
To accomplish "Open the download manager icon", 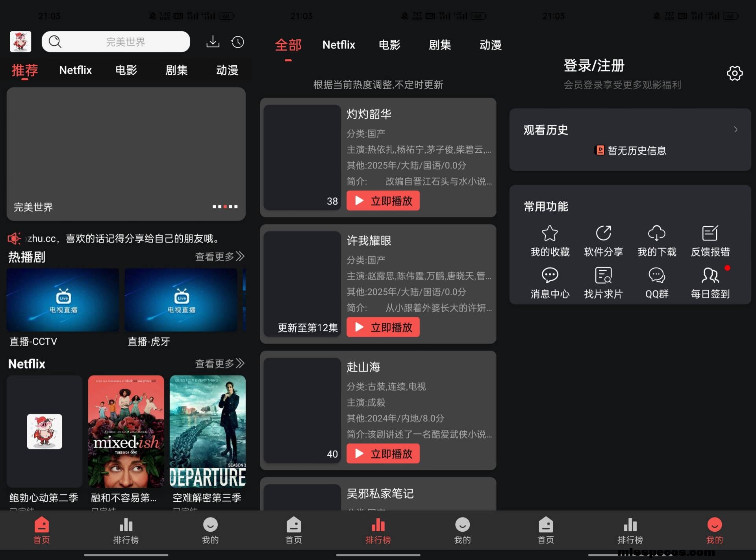I will [x=213, y=42].
